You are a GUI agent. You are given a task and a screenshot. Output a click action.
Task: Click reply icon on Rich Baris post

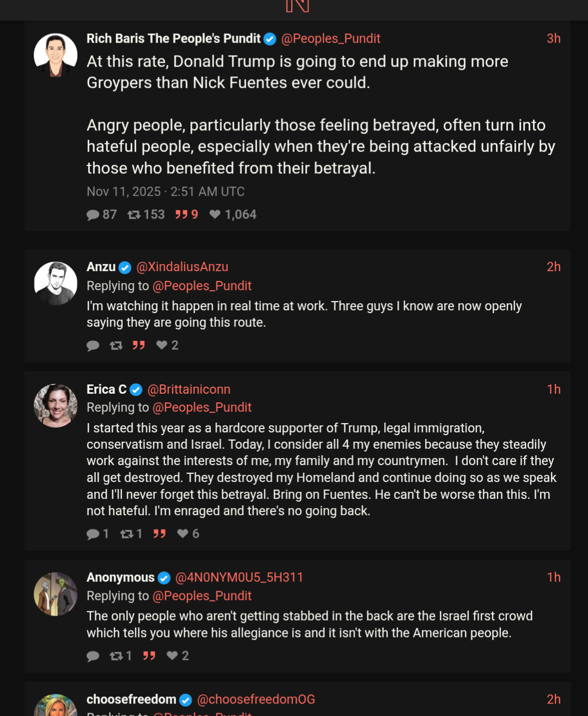[x=93, y=215]
